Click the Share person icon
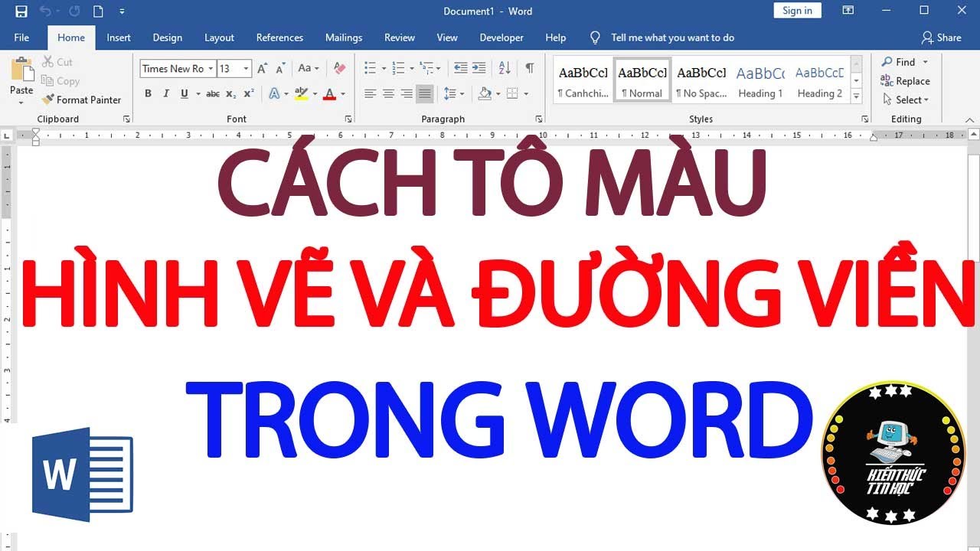Image resolution: width=980 pixels, height=551 pixels. [927, 37]
